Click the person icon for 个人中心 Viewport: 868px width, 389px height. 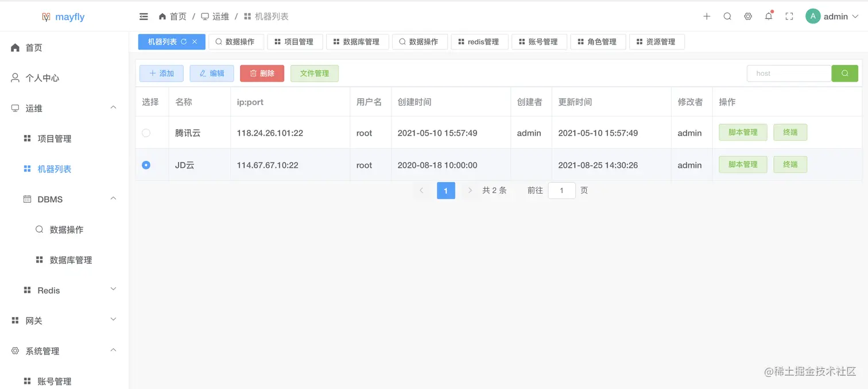tap(15, 78)
